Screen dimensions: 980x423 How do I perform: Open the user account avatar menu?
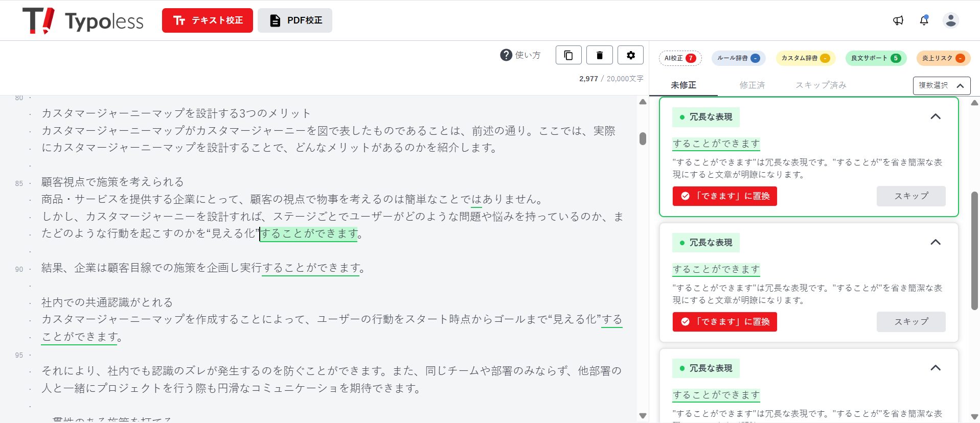951,20
